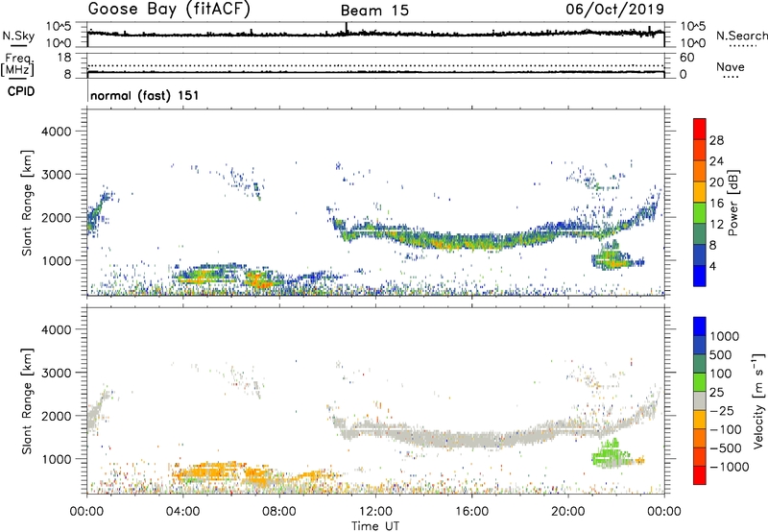768x532 pixels.
Task: Click the 'Beam 15' label
Action: (374, 11)
